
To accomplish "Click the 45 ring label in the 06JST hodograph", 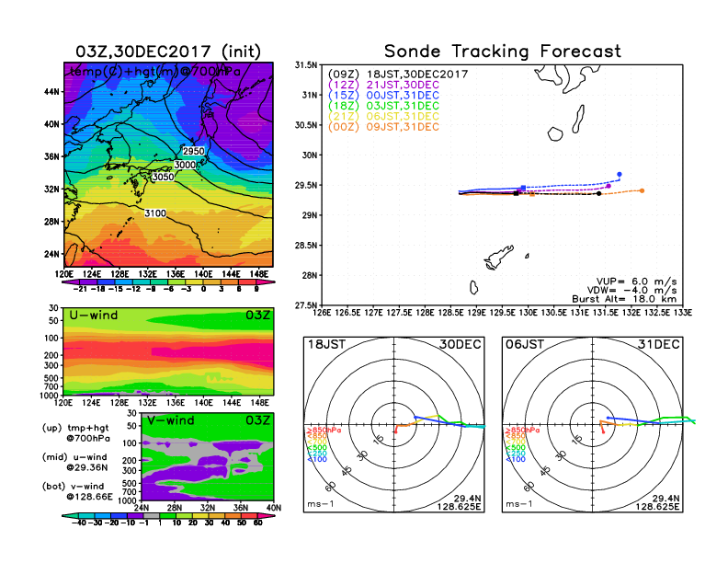I will coord(544,471).
